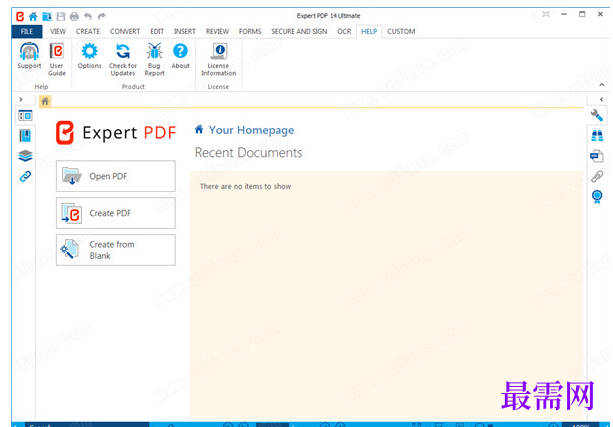Switch to the INSERT tab
Image resolution: width=613 pixels, height=427 pixels.
tap(185, 31)
